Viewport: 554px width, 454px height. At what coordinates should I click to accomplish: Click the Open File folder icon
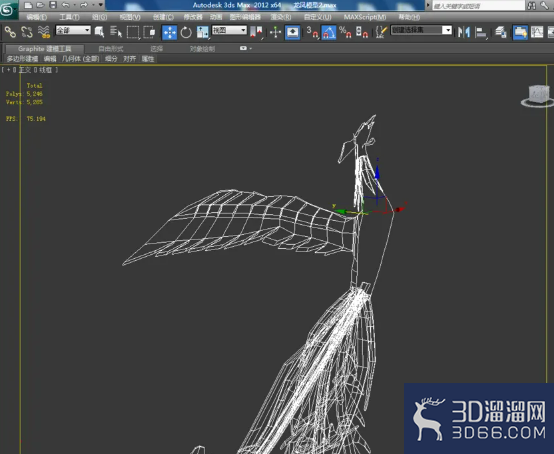40,5
